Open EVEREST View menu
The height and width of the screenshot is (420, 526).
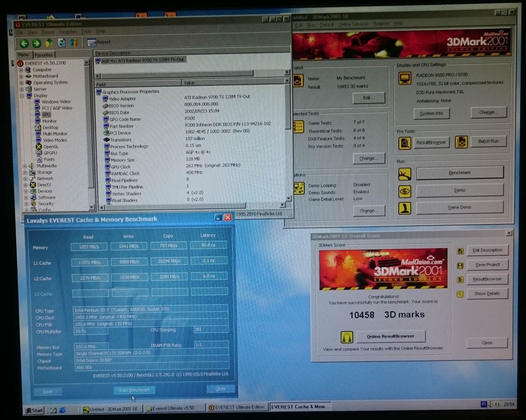pos(32,32)
